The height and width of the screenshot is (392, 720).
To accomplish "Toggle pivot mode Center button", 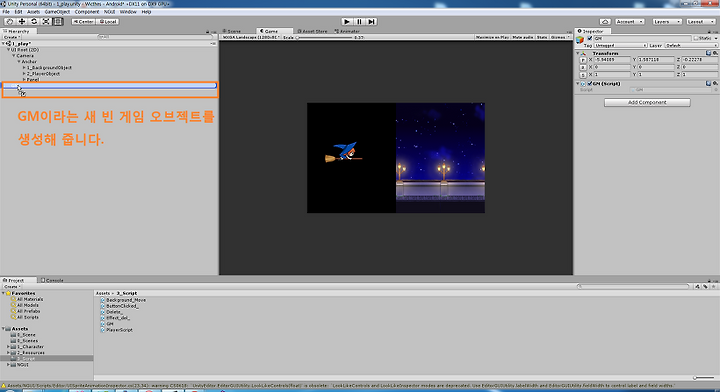I will tap(83, 22).
